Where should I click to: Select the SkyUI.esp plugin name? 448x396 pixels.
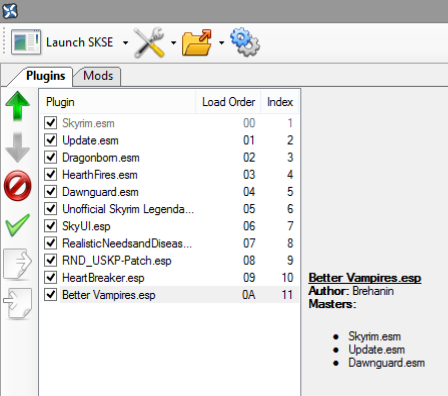pyautogui.click(x=86, y=226)
